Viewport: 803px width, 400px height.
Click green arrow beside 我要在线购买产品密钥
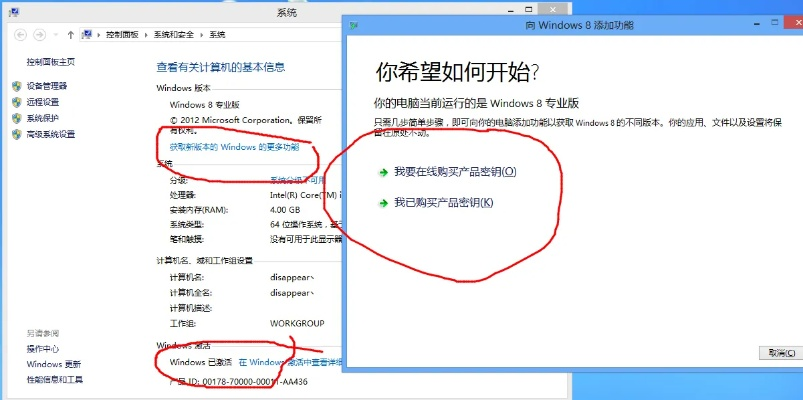383,173
